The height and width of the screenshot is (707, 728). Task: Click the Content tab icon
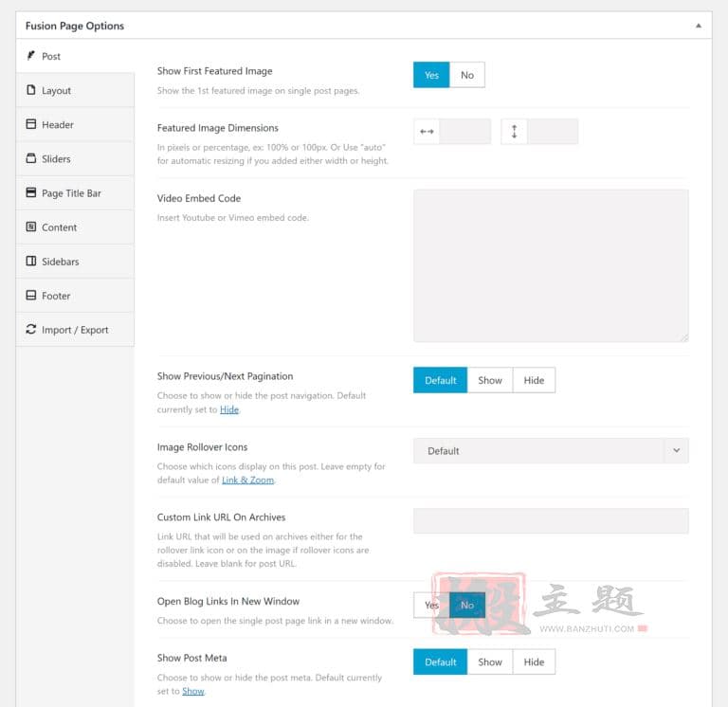coord(30,227)
